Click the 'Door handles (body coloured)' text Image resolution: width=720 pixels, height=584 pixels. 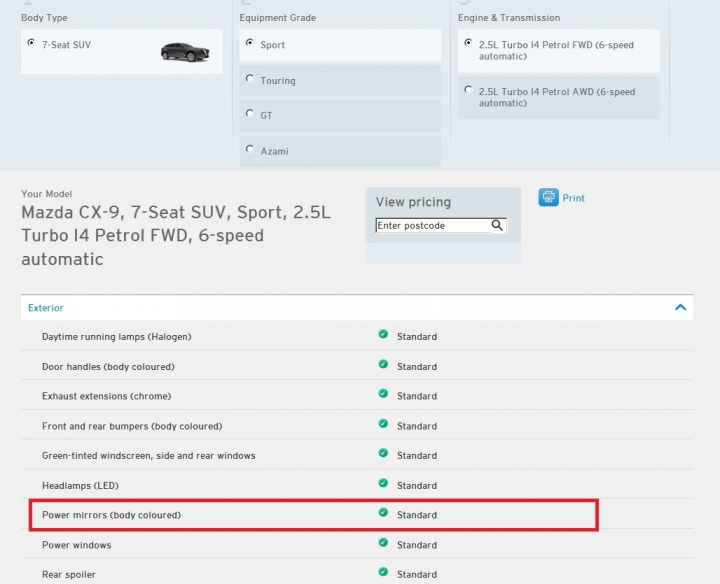pos(108,367)
